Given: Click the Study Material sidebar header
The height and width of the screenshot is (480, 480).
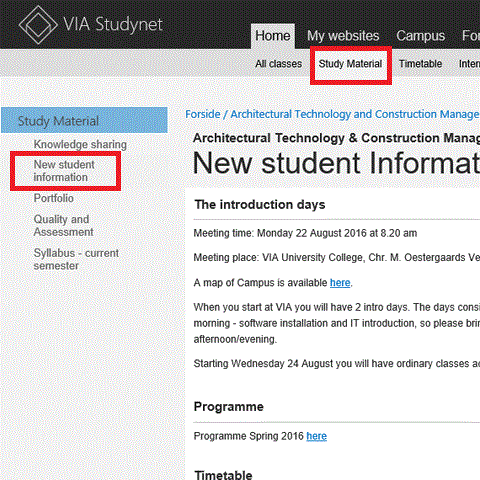Looking at the screenshot, I should pyautogui.click(x=84, y=120).
